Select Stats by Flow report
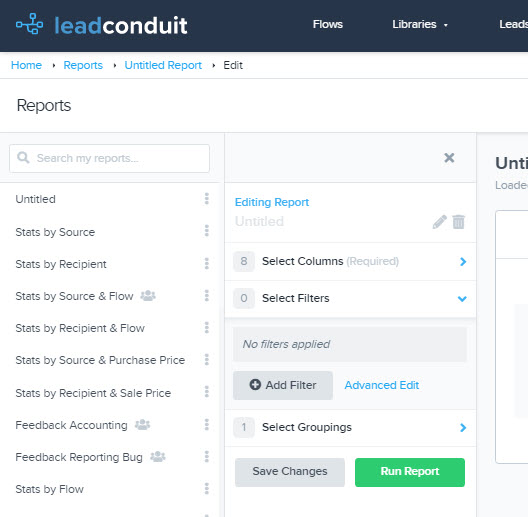The height and width of the screenshot is (517, 528). (x=50, y=489)
